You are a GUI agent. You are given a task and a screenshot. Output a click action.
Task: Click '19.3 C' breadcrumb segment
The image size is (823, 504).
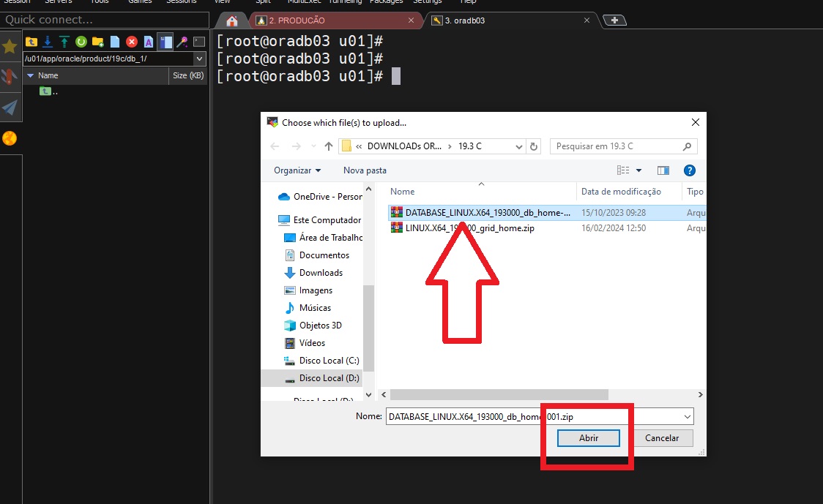coord(470,146)
